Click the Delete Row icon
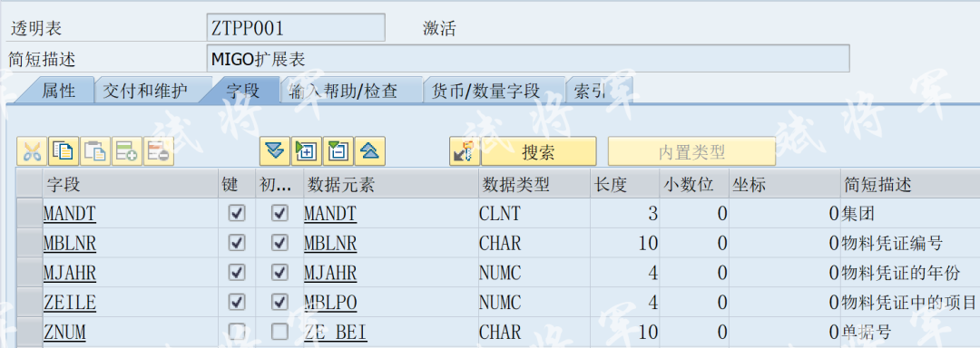 159,151
